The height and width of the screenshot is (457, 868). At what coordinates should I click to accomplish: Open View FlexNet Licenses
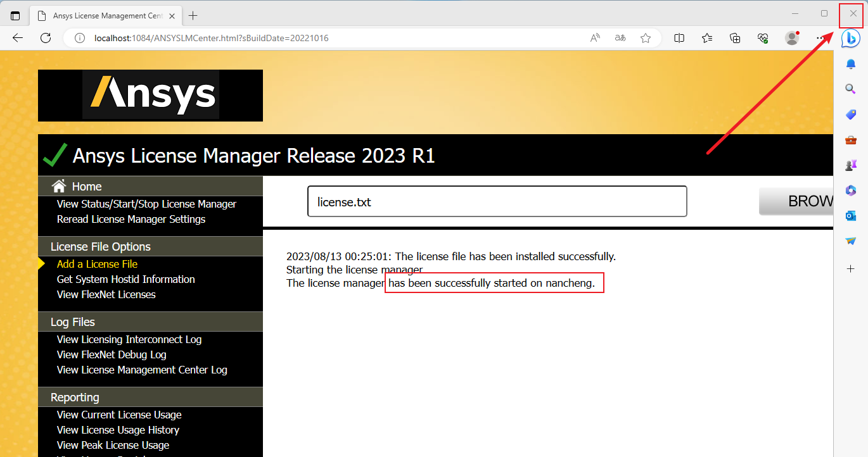106,294
